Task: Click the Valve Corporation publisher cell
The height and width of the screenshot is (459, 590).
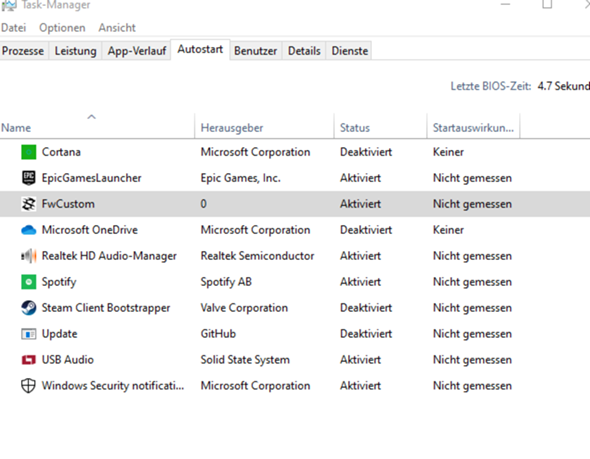Action: pos(244,308)
